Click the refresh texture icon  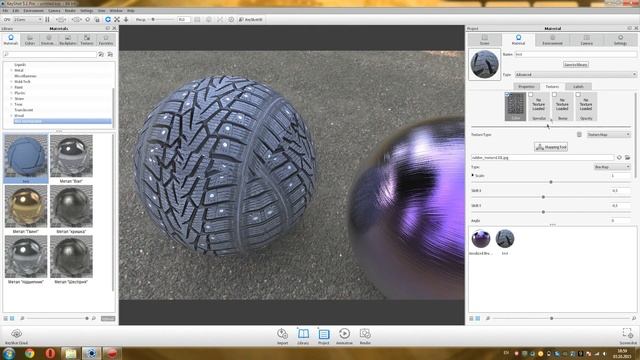[619, 158]
